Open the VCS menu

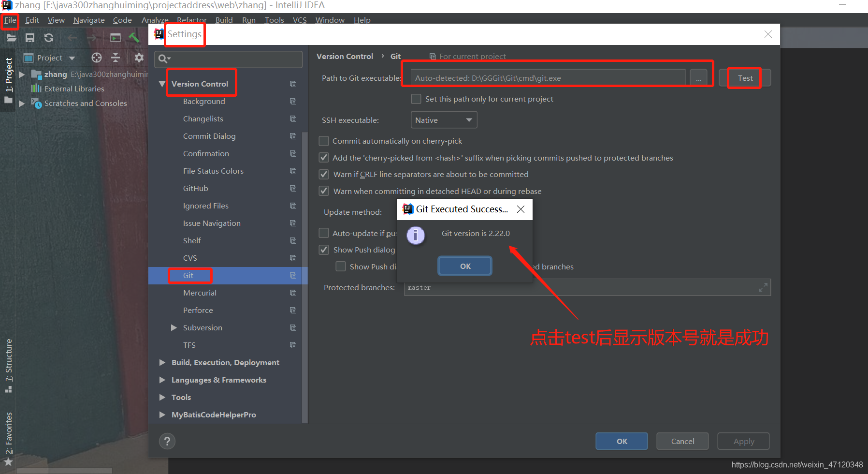[300, 20]
